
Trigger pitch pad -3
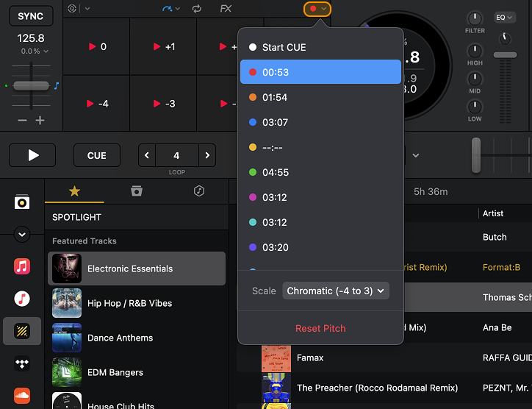(163, 103)
